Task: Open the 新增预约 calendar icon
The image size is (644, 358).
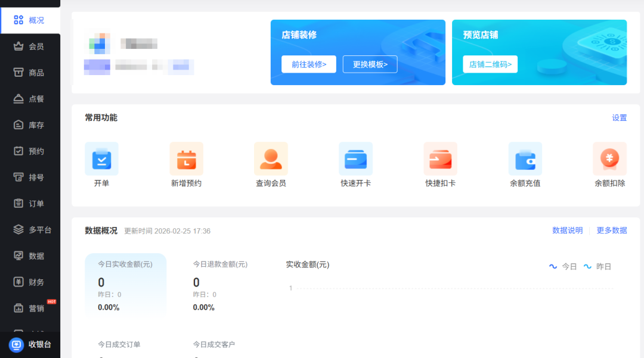Action: [x=186, y=159]
